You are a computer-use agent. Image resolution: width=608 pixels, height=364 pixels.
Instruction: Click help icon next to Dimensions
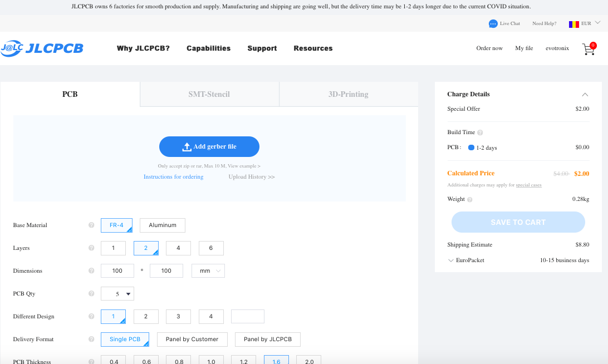point(91,270)
